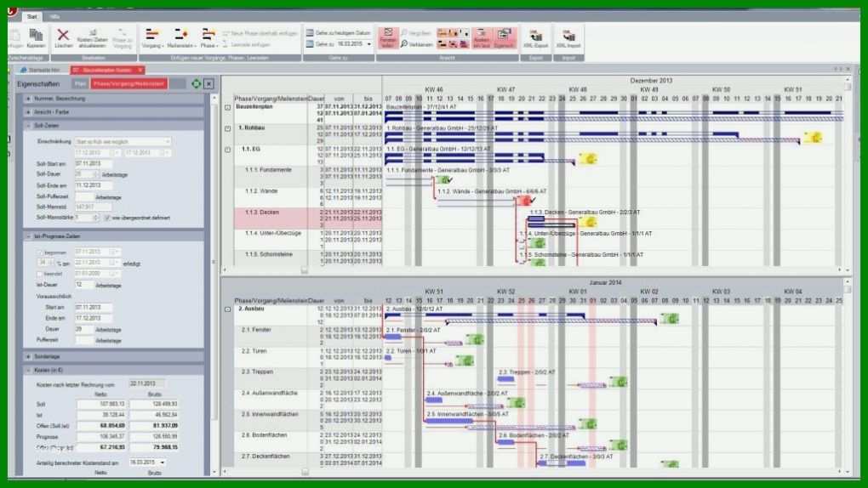
Task: Select the 2.1. Fenster row
Action: pyautogui.click(x=308, y=337)
